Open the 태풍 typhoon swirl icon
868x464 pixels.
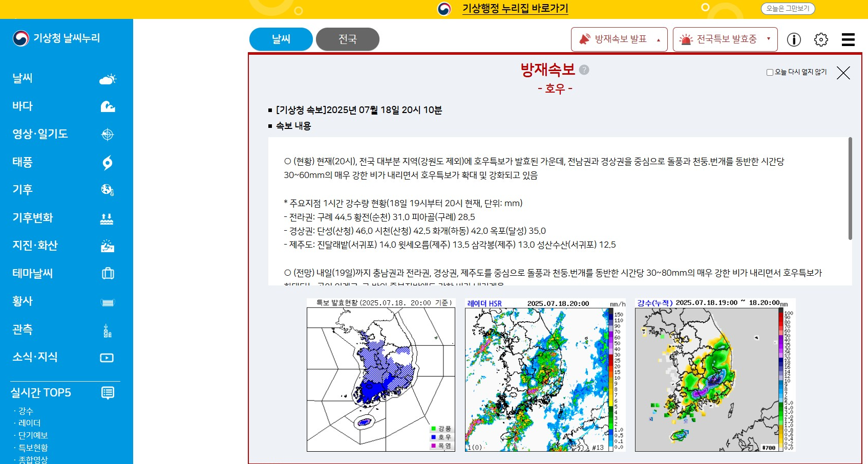click(108, 163)
